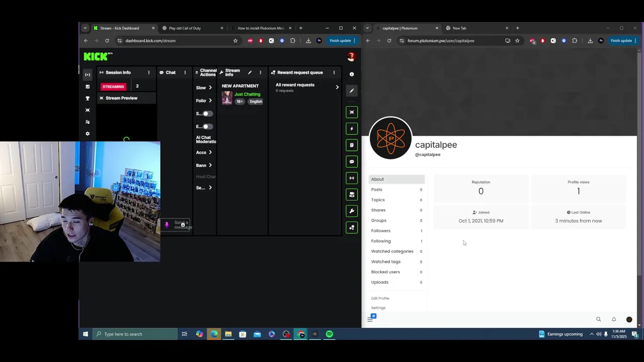Open downloads icon in Plutonium browser window
644x362 pixels.
(x=590, y=41)
